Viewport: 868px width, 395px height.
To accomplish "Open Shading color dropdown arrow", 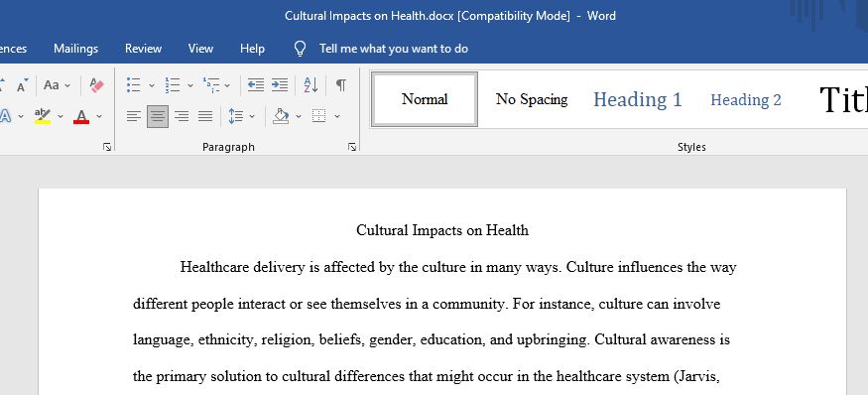I will [x=299, y=116].
